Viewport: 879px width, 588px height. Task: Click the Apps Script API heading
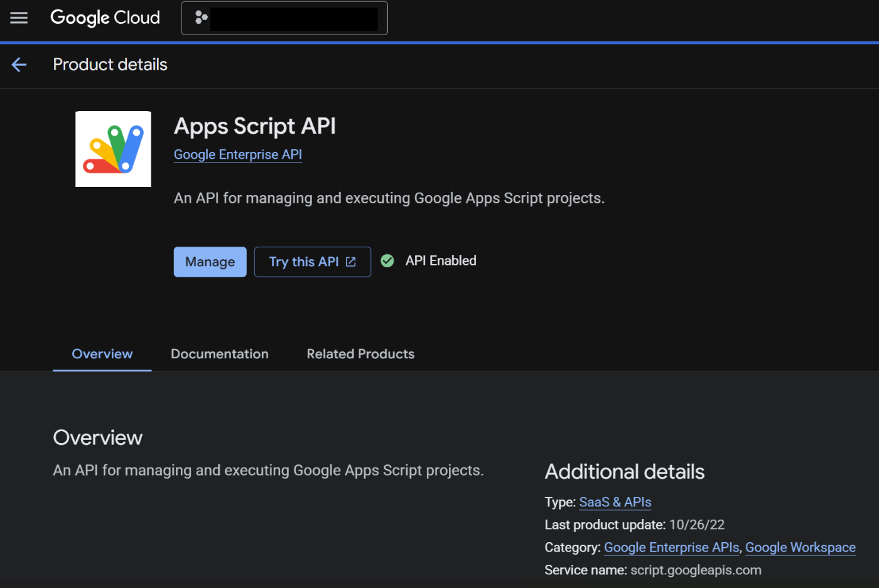[255, 126]
